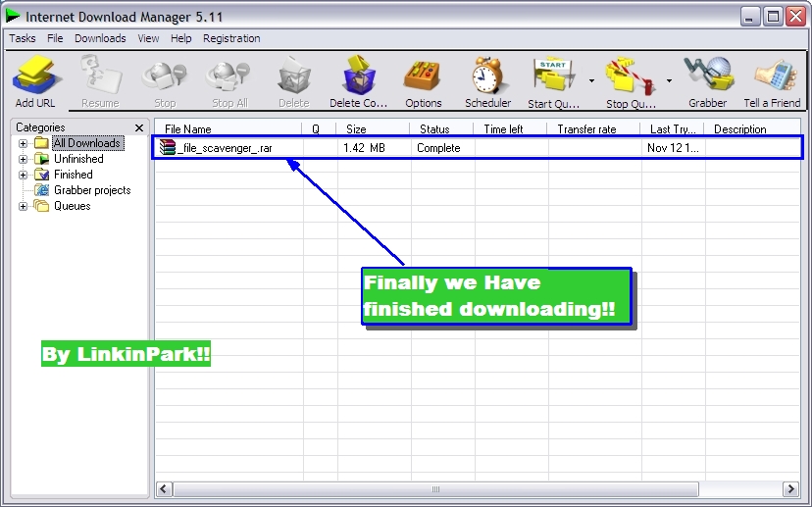Click the Delete toolbar icon
Viewport: 812px width, 507px height.
coord(293,76)
